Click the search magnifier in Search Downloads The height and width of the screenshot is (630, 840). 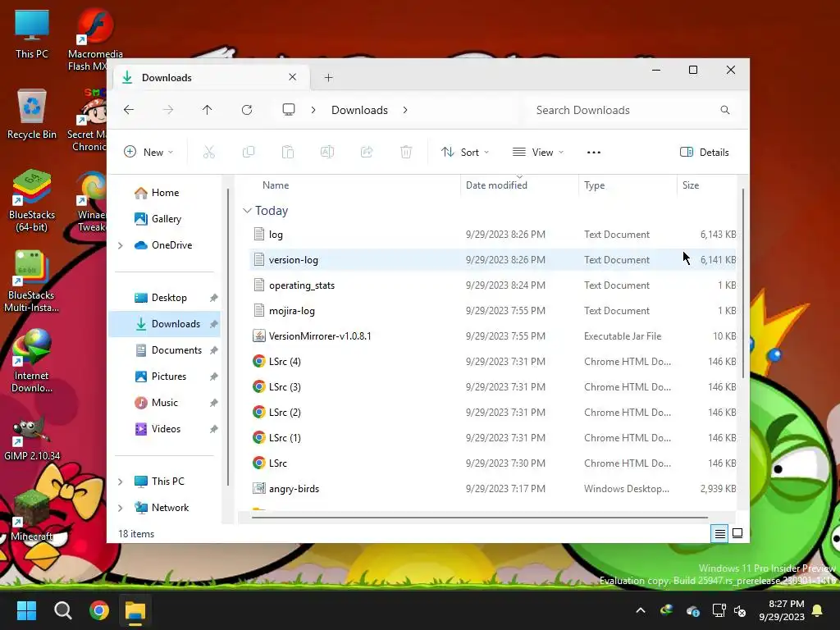coord(725,110)
